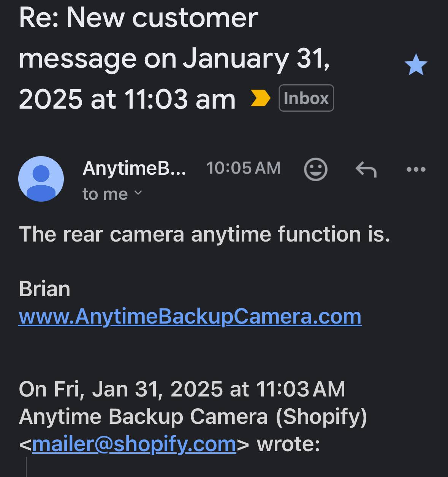Tap the 'Brian' signature line
Image resolution: width=448 pixels, height=477 pixels.
44,289
